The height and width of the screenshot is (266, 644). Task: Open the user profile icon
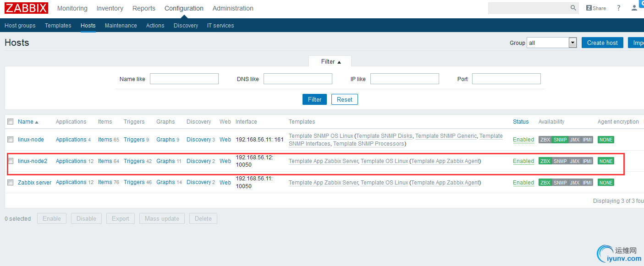coord(634,8)
